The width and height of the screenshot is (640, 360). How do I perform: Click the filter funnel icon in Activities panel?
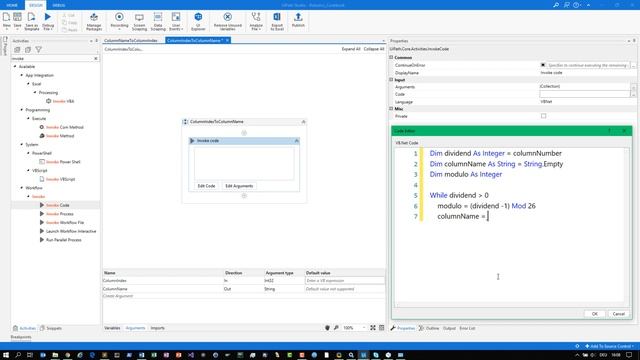pyautogui.click(x=38, y=50)
